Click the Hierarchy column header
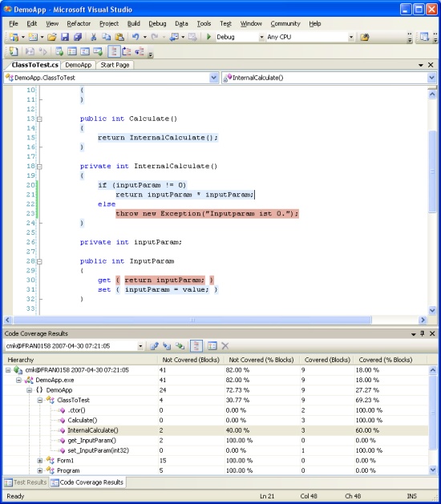The width and height of the screenshot is (441, 504). [80, 360]
